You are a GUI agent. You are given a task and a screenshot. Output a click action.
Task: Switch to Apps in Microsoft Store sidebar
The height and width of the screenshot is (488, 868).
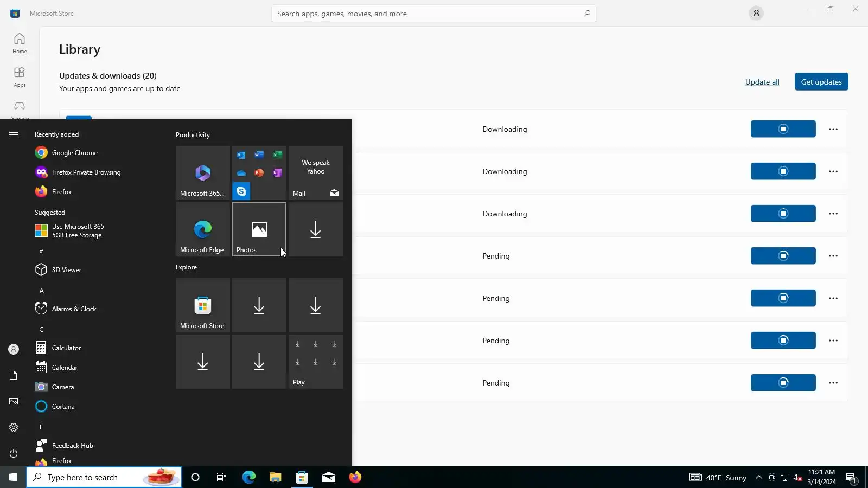20,77
